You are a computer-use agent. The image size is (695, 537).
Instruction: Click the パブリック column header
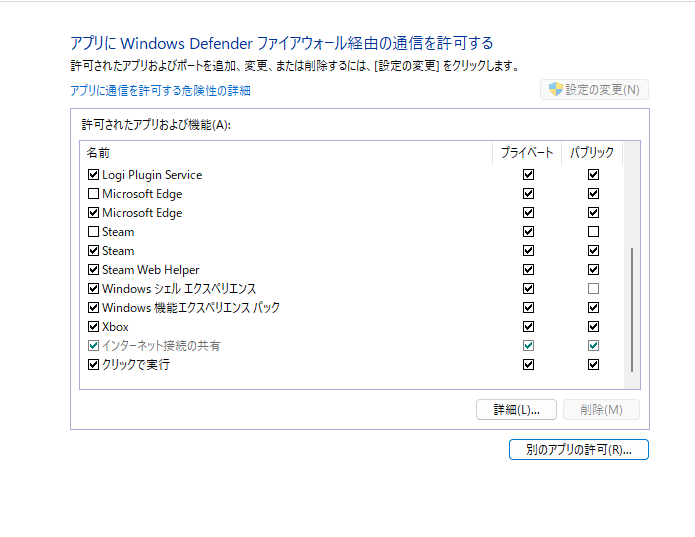[x=592, y=153]
